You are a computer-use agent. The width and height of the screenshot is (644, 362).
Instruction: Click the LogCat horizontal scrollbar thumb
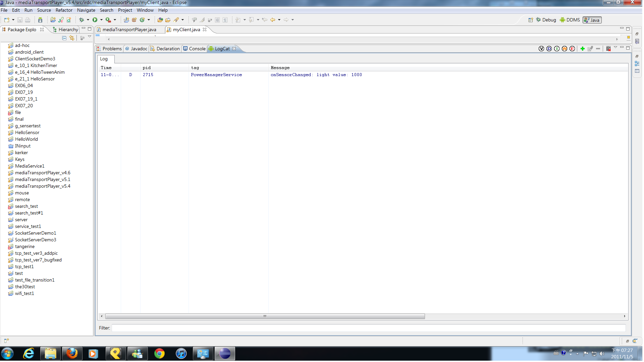265,316
